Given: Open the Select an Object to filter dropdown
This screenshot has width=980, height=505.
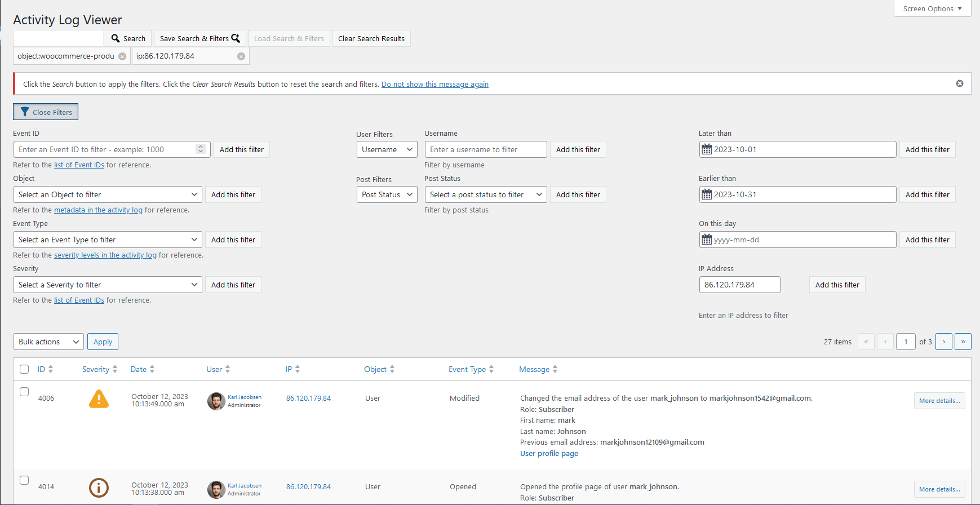Looking at the screenshot, I should pos(108,194).
